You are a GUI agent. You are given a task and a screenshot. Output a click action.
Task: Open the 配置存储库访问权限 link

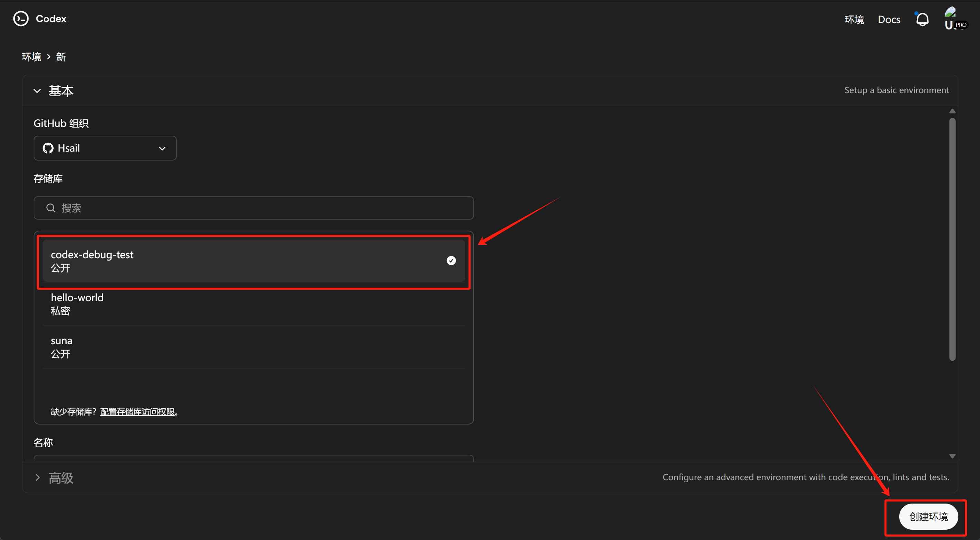pos(137,412)
